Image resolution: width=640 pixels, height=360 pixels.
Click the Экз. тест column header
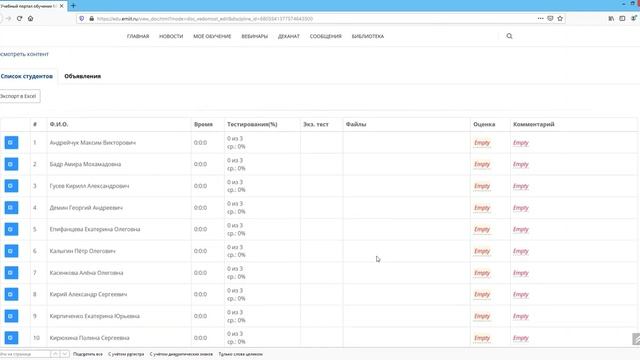[316, 124]
